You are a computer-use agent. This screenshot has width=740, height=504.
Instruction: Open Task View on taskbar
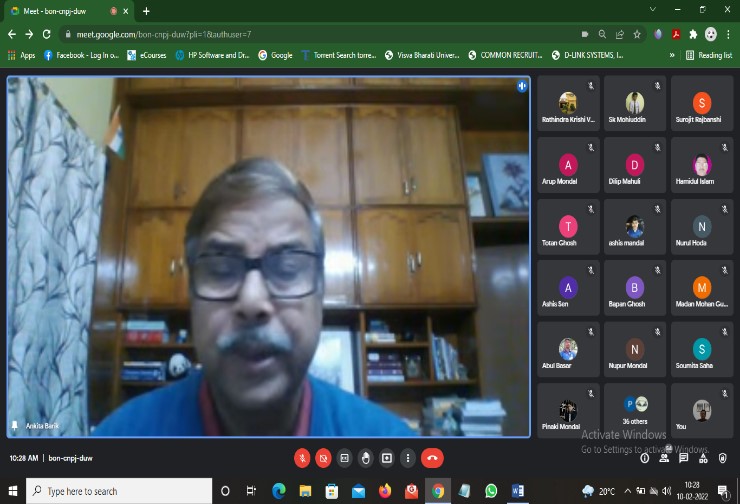point(252,491)
